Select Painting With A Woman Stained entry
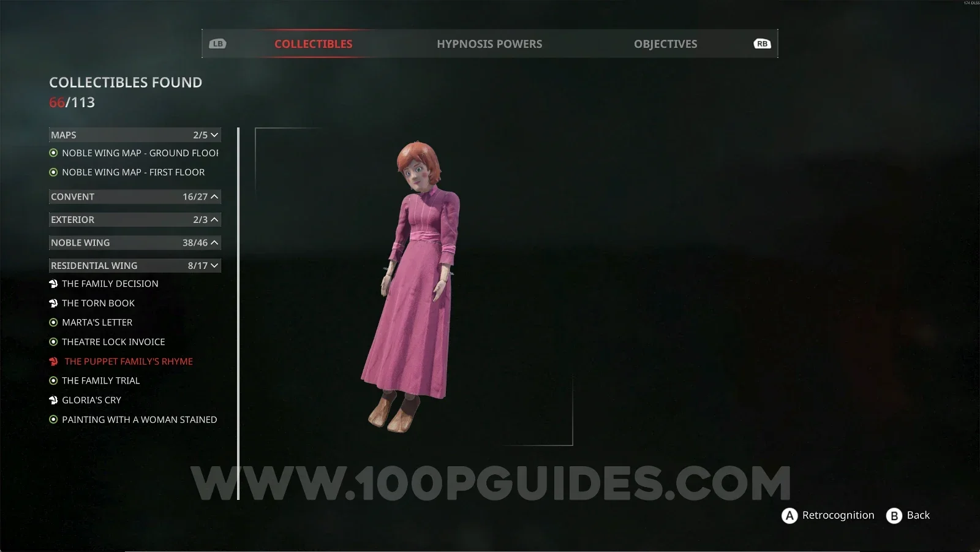 (139, 420)
